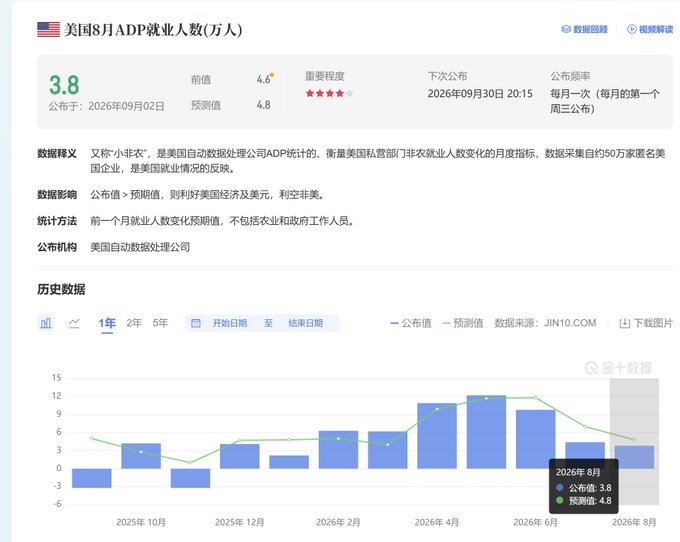Click the 15 y-axis tick label
This screenshot has height=542, width=680.
click(56, 378)
